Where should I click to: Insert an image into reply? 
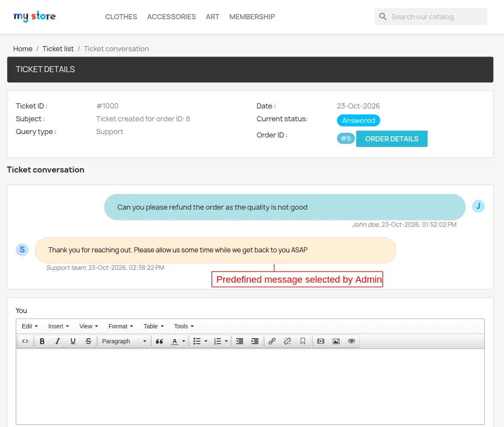(336, 341)
